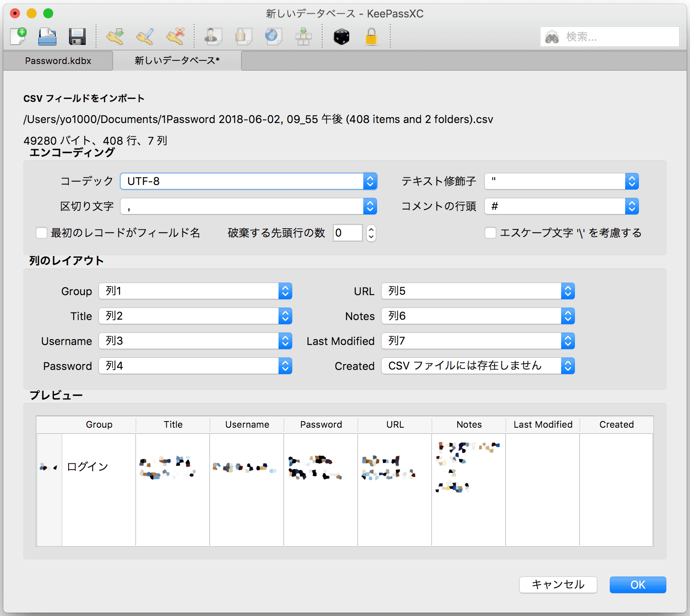Screen dimensions: 690x616
Task: Enable 最初のレコードがフィールド名 checkbox
Action: [42, 233]
